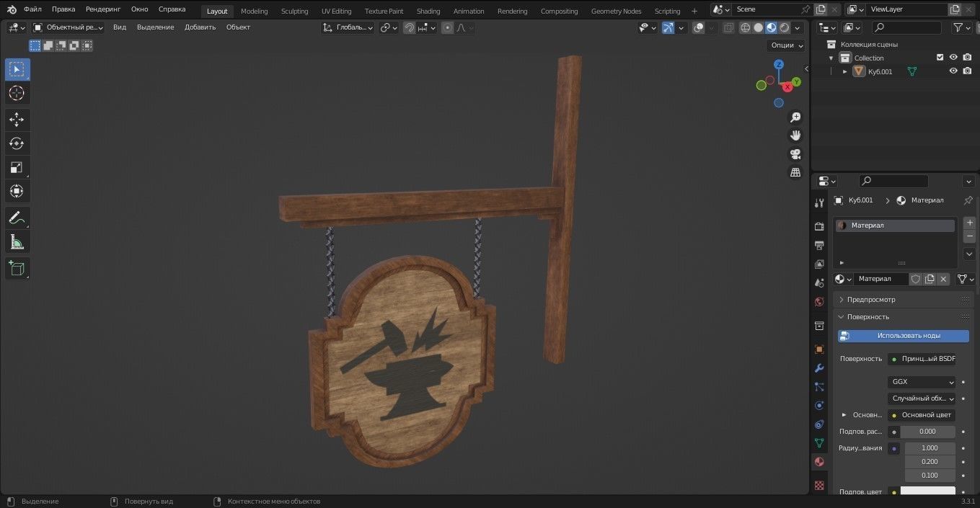The height and width of the screenshot is (508, 980).
Task: Click the Подпов. цвет color swatch
Action: pos(928,491)
